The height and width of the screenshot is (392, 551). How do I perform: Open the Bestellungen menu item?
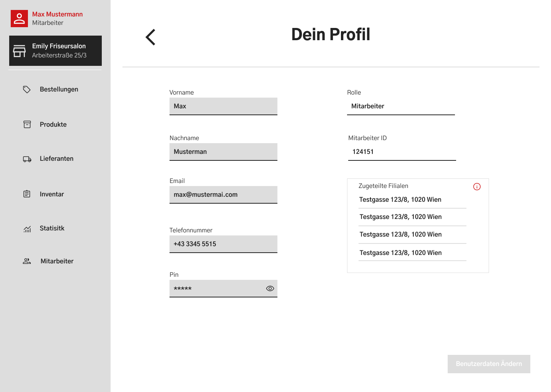pos(59,90)
